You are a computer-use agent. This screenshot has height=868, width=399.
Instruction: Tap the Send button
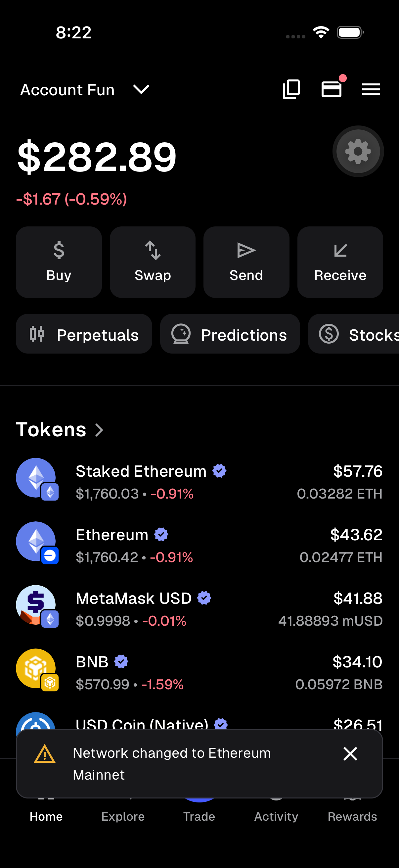point(246,262)
